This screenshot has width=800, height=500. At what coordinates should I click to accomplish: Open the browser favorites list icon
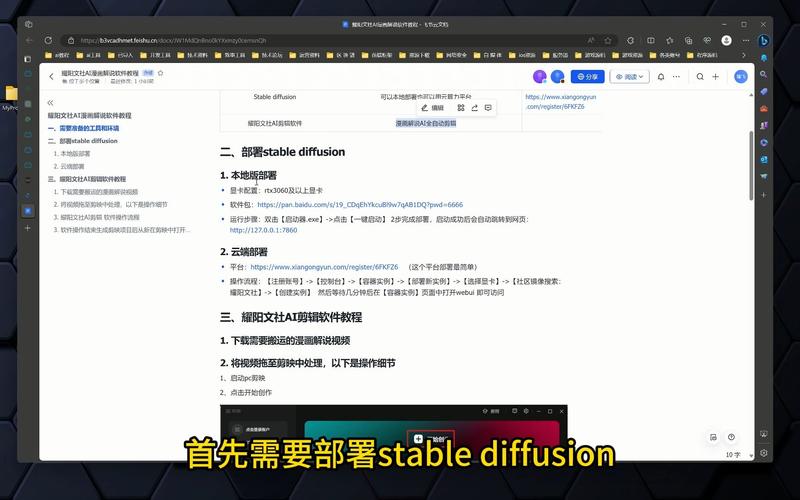(669, 40)
